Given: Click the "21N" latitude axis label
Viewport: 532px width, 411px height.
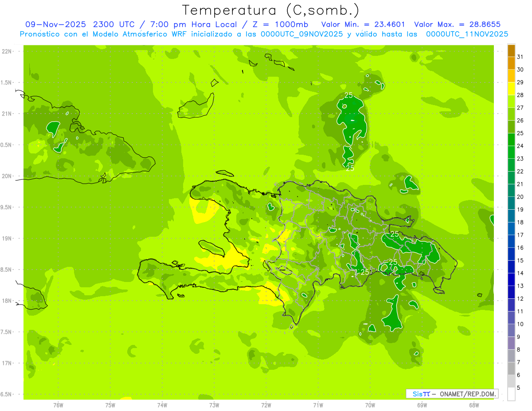Looking at the screenshot, I should pyautogui.click(x=7, y=114).
